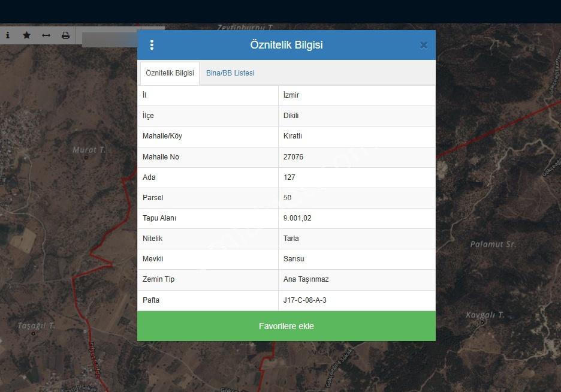Image resolution: width=561 pixels, height=392 pixels.
Task: Click the İzmir value cell
Action: click(x=357, y=95)
